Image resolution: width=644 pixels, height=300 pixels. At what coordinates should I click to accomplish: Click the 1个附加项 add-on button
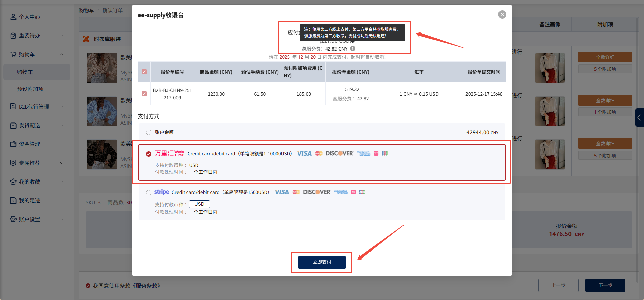point(605,112)
